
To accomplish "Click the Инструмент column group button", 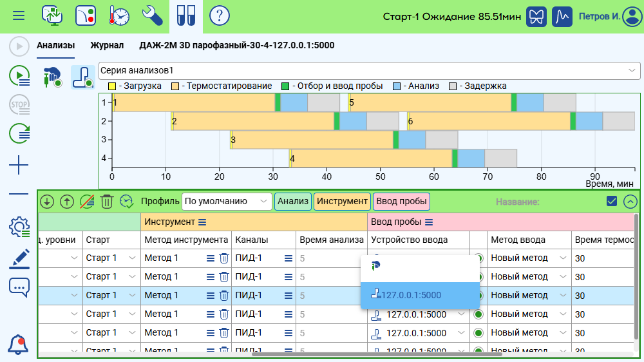I will tap(342, 201).
